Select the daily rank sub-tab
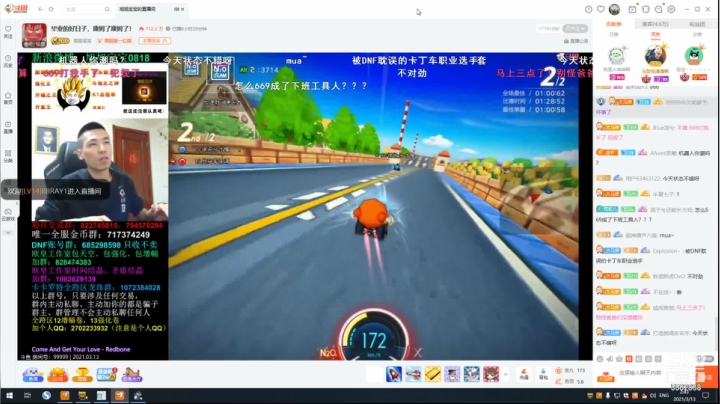The height and width of the screenshot is (404, 720). (x=613, y=34)
